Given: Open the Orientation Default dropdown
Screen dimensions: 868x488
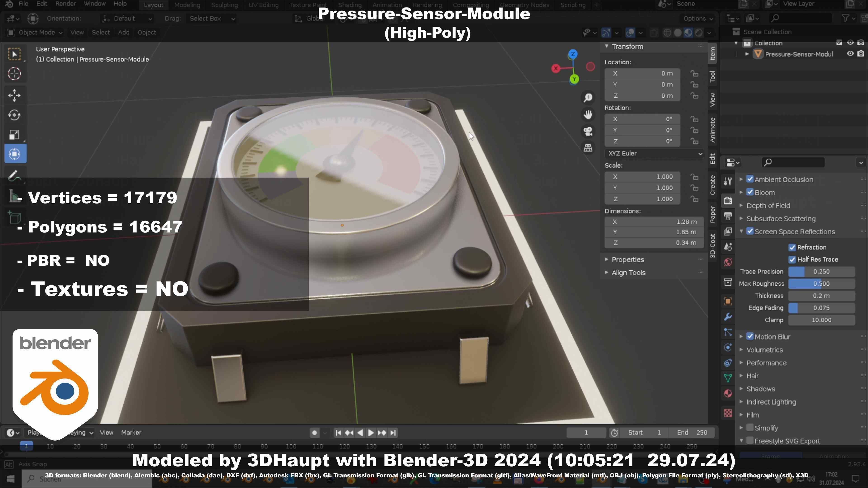Looking at the screenshot, I should point(127,19).
